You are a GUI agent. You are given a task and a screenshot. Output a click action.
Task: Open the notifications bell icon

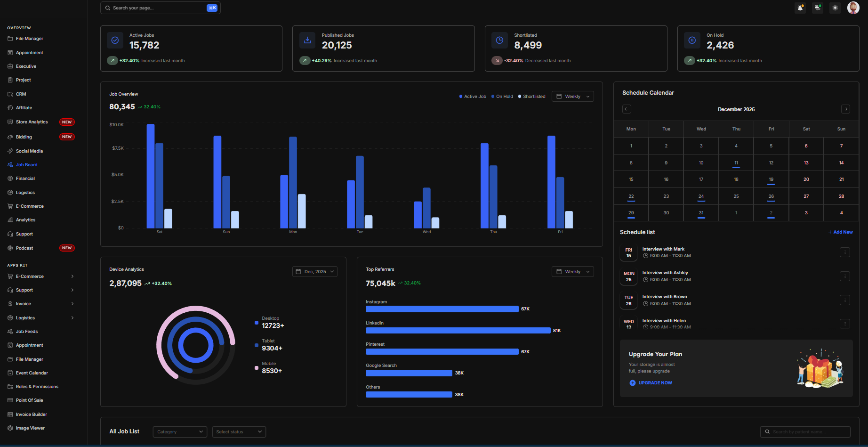(x=800, y=8)
